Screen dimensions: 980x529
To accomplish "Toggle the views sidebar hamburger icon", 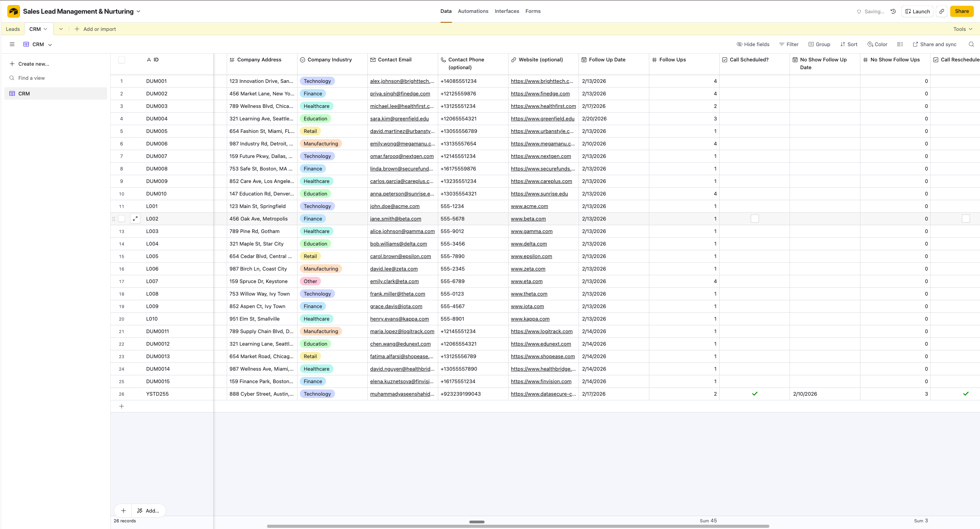I will click(x=12, y=44).
